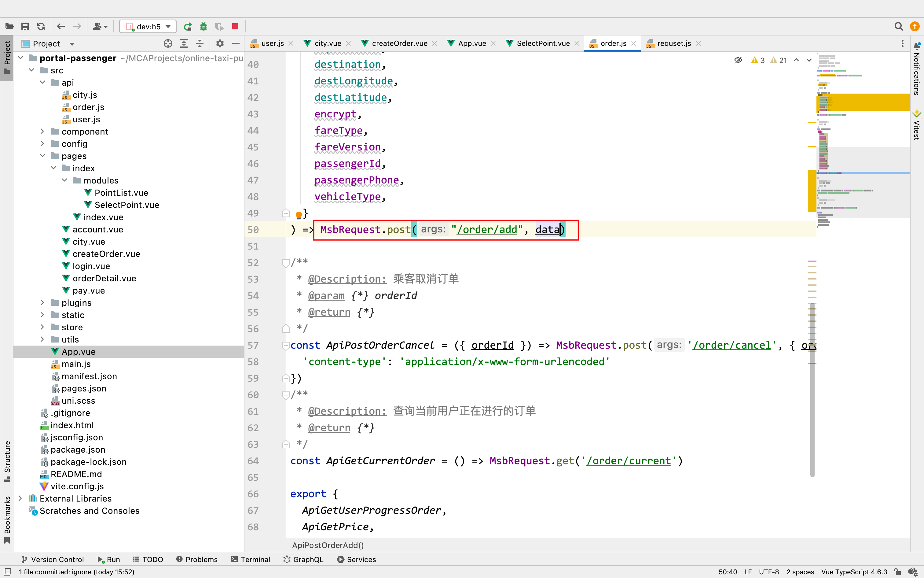Toggle the Structure side panel
Screen dimensions: 924x578
pos(7,461)
